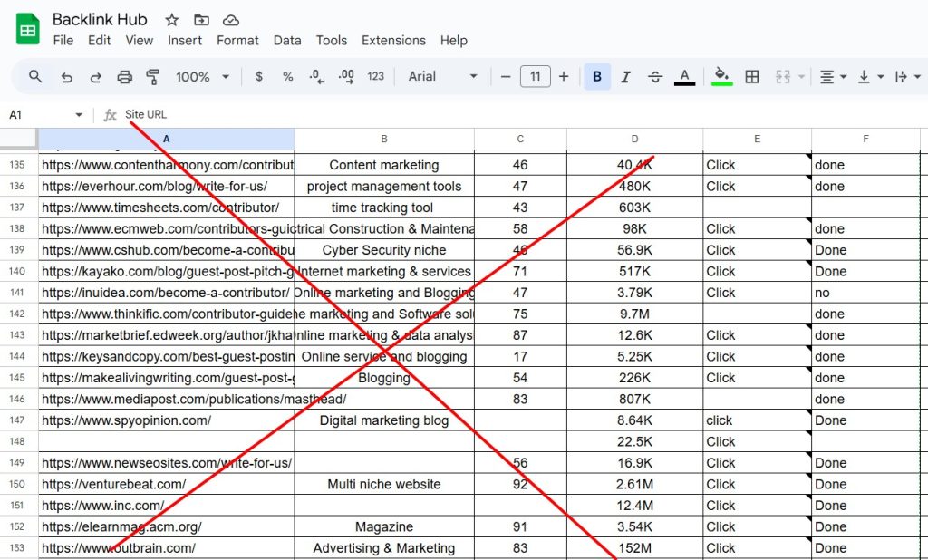928x560 pixels.
Task: Expand the horizontal align dropdown arrow
Action: pos(844,77)
